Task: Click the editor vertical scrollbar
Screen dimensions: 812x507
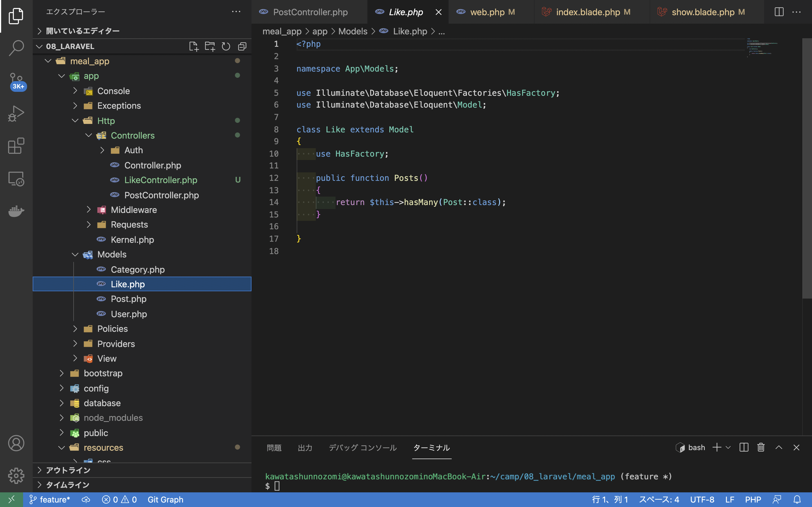Action: pyautogui.click(x=807, y=168)
